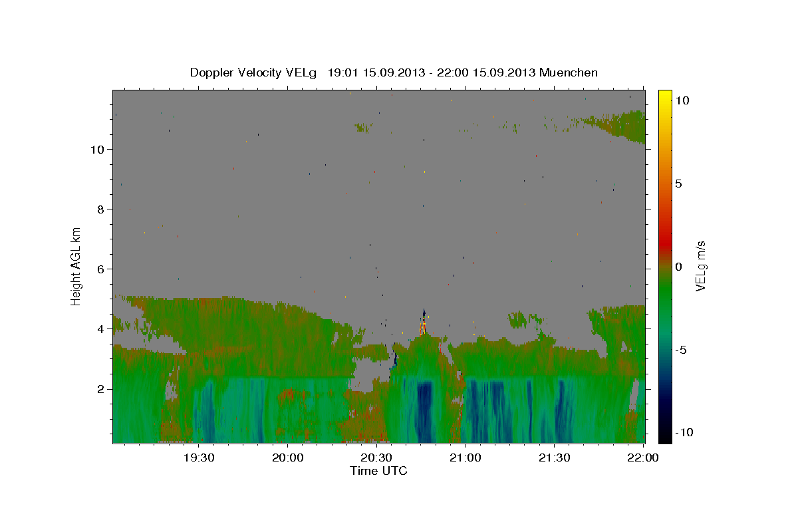Click the colorbar value 0 label
The image size is (798, 532).
[x=679, y=267]
